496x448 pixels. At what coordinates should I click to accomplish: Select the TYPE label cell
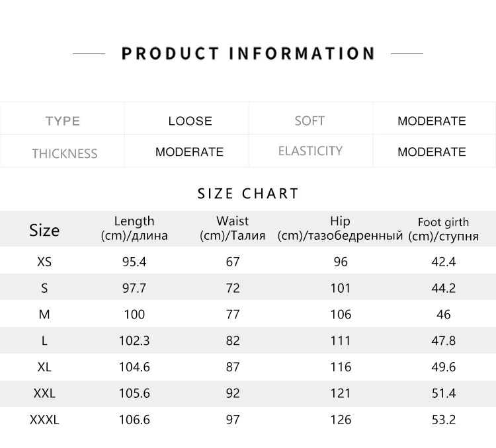(62, 118)
